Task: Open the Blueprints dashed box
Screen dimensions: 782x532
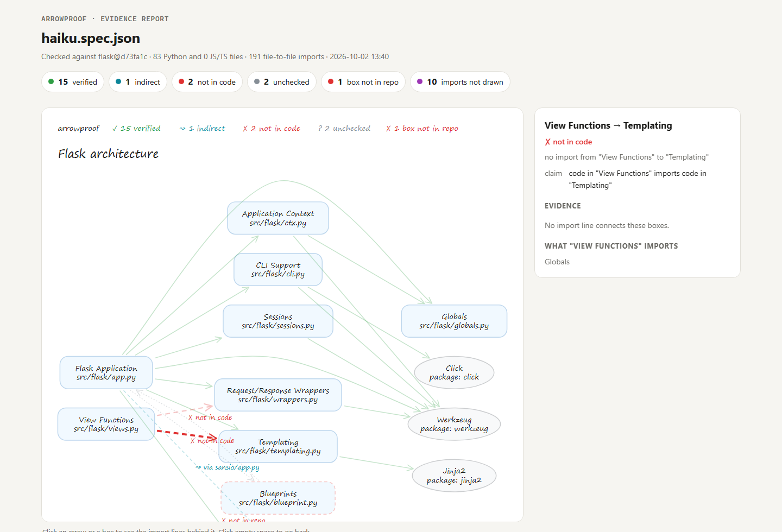Action: click(x=278, y=498)
